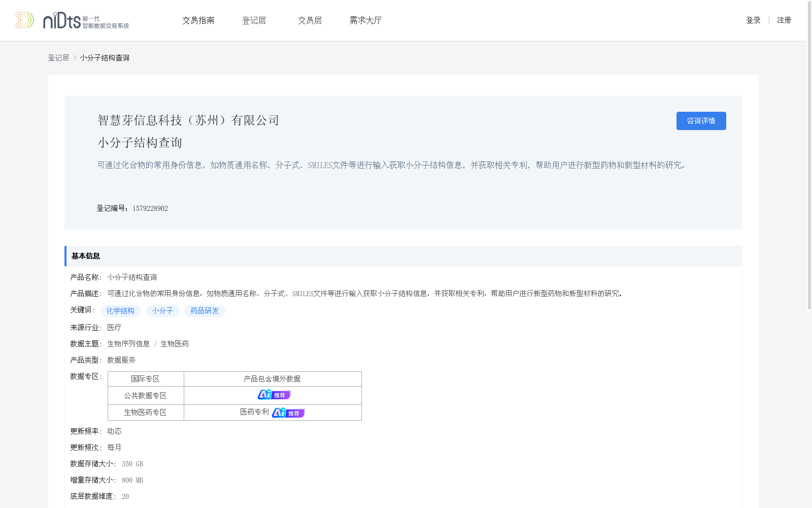Click the 注册 link
Image resolution: width=812 pixels, height=508 pixels.
(784, 20)
